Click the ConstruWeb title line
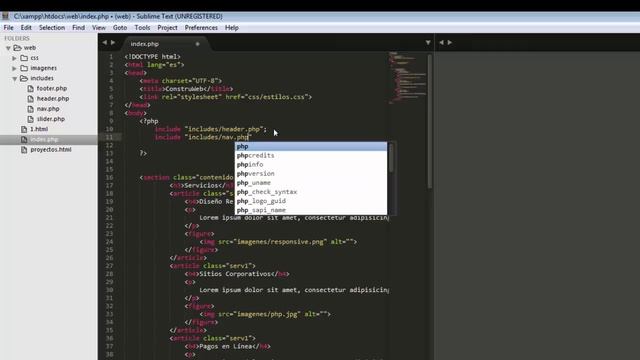640x360 pixels. (x=186, y=89)
